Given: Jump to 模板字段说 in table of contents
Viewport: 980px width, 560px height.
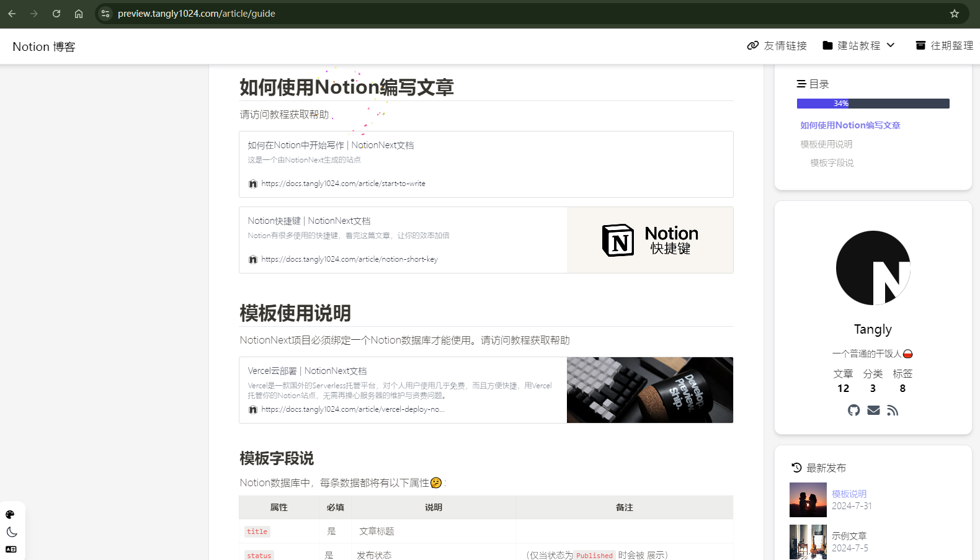Looking at the screenshot, I should click(832, 162).
